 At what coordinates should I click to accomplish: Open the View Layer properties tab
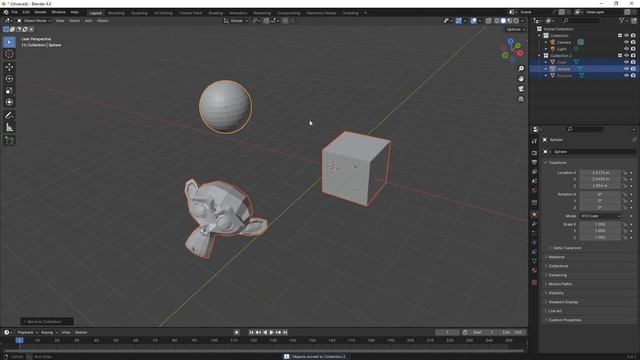pos(534,172)
